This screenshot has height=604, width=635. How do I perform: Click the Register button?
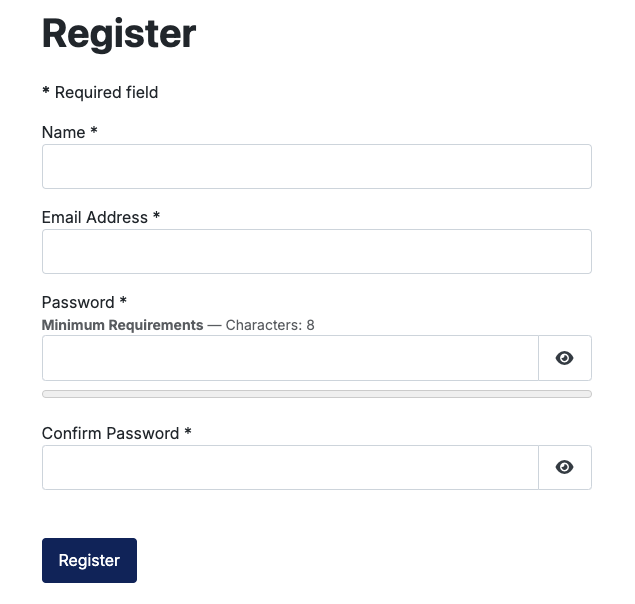89,560
